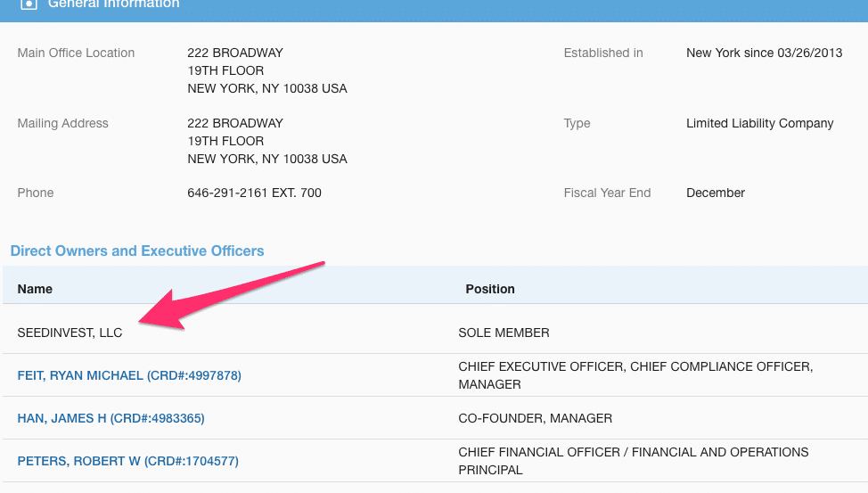Click the Established in label

point(603,53)
